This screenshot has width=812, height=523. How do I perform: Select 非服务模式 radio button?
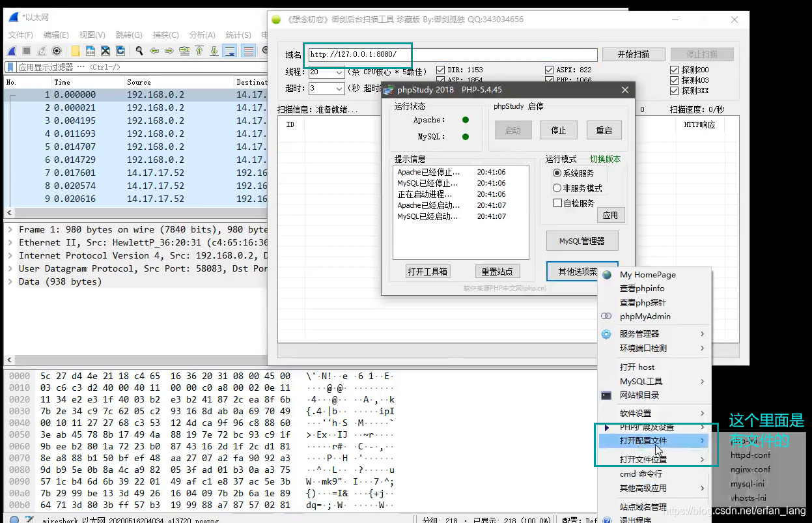[557, 188]
